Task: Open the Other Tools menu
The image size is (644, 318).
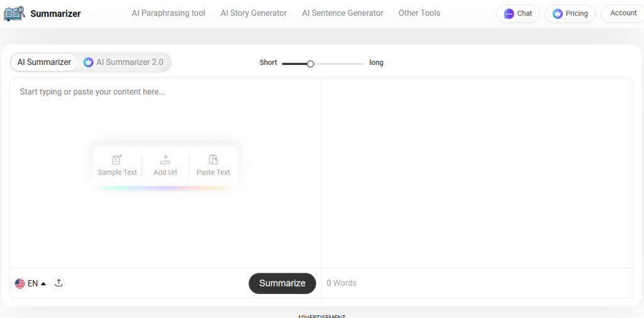Action: (419, 13)
